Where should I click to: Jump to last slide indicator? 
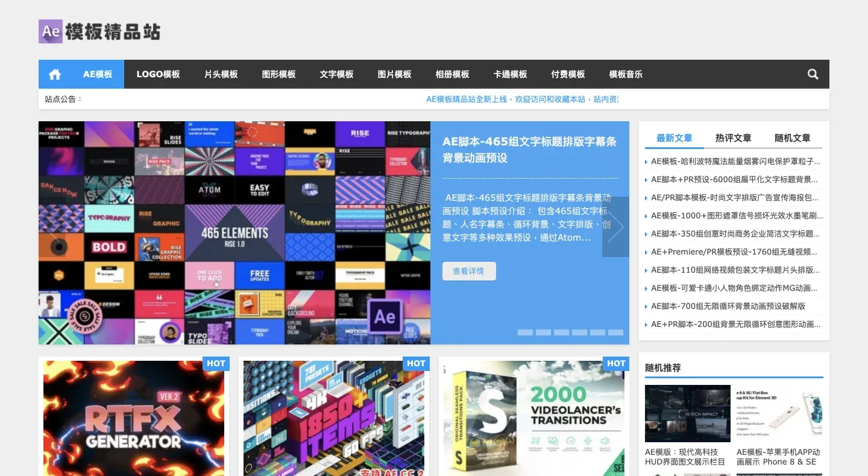click(615, 332)
